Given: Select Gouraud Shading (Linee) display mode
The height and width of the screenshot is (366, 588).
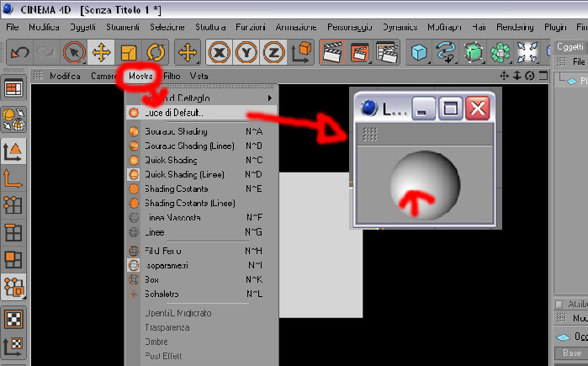Looking at the screenshot, I should tap(202, 146).
